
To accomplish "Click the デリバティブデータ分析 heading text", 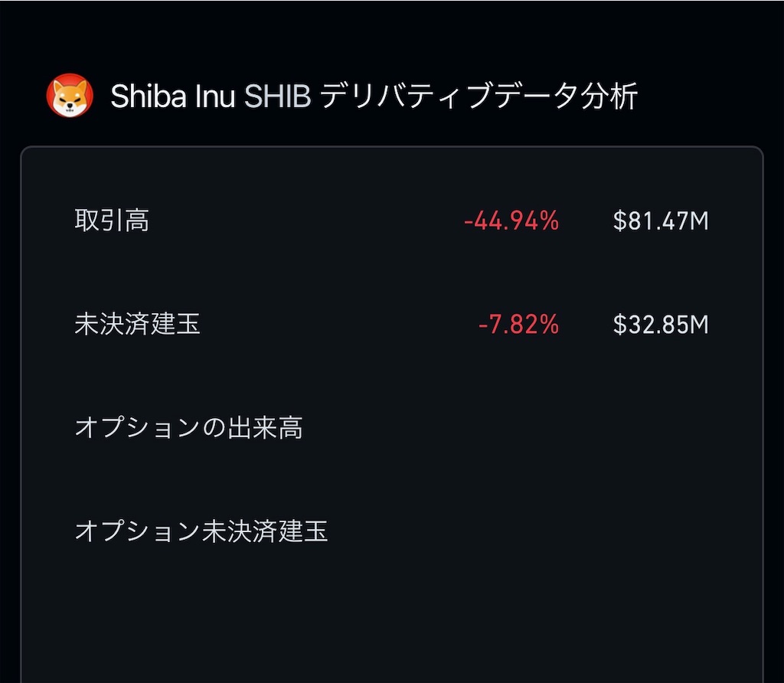I will (479, 96).
